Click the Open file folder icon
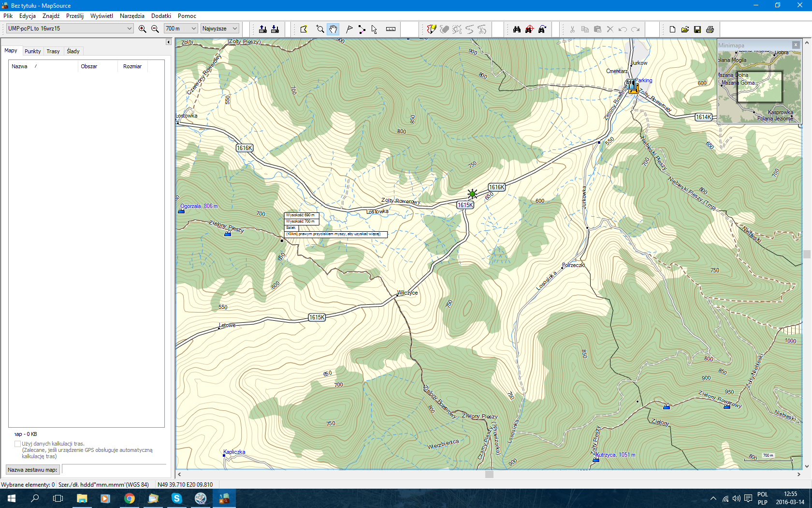The width and height of the screenshot is (812, 508). coord(685,29)
